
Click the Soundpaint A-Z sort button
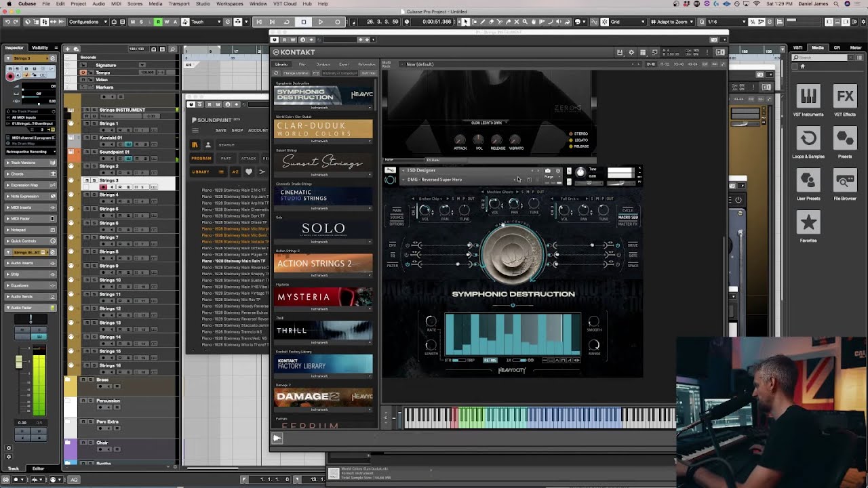click(235, 171)
